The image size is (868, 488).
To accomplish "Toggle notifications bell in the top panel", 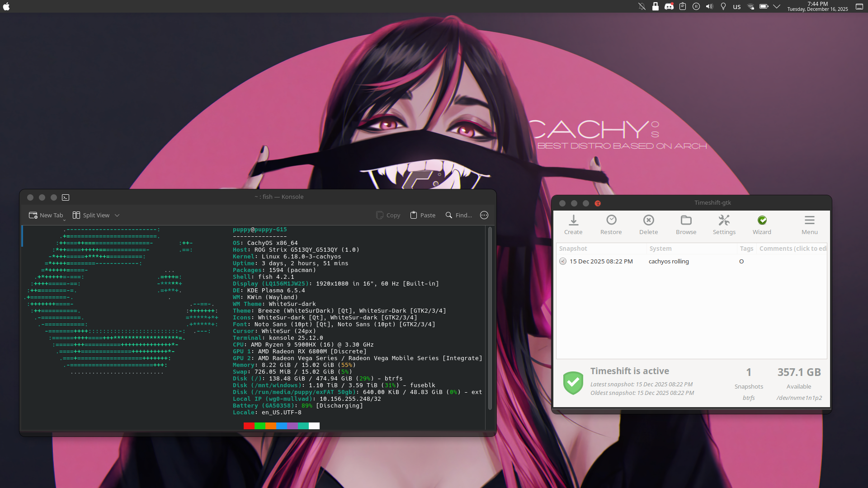I will point(642,6).
